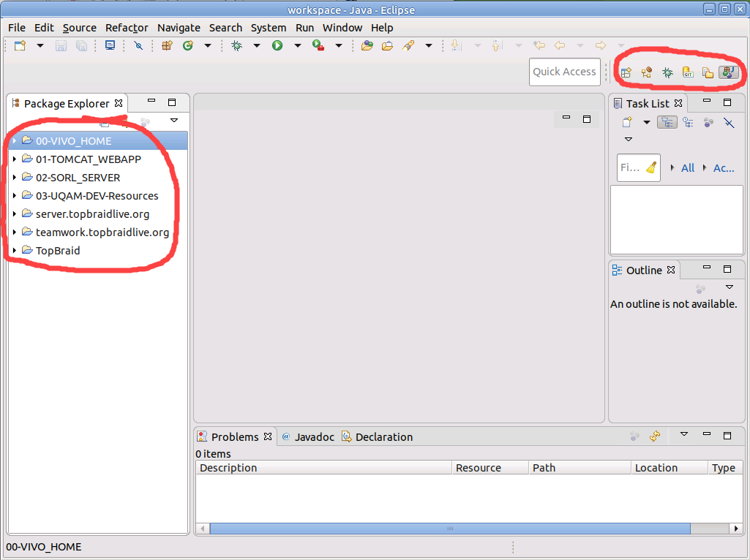Switch to the Declaration tab
The height and width of the screenshot is (560, 750).
pos(377,436)
